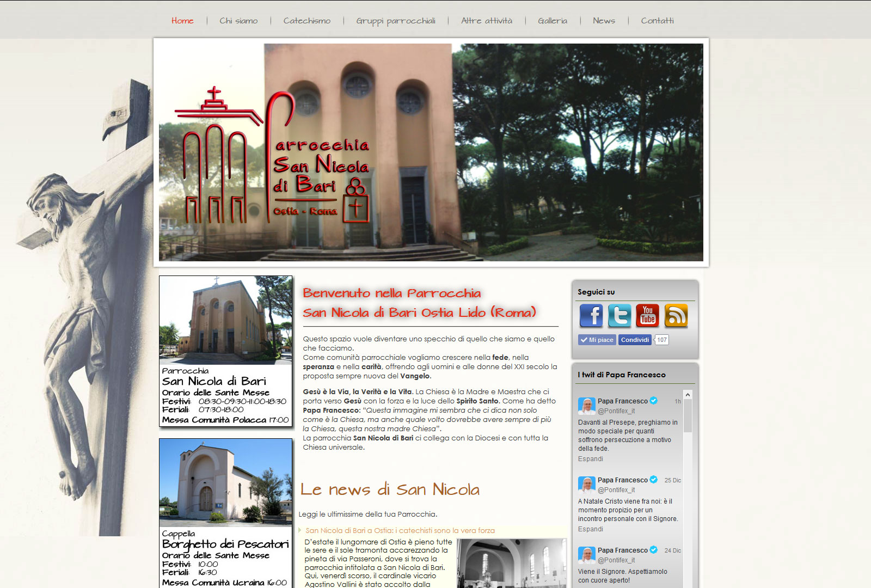The width and height of the screenshot is (871, 588).
Task: Click the San Nicola di Bari church photo
Action: (226, 320)
